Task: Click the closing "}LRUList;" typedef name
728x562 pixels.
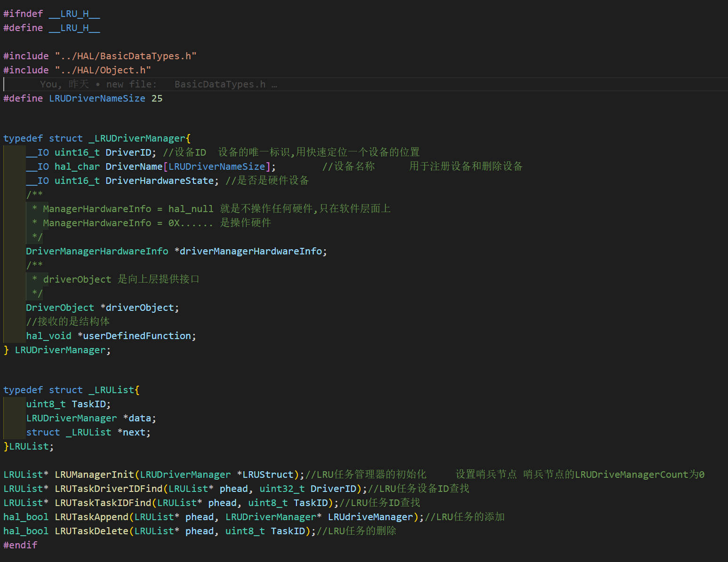Action: [29, 446]
